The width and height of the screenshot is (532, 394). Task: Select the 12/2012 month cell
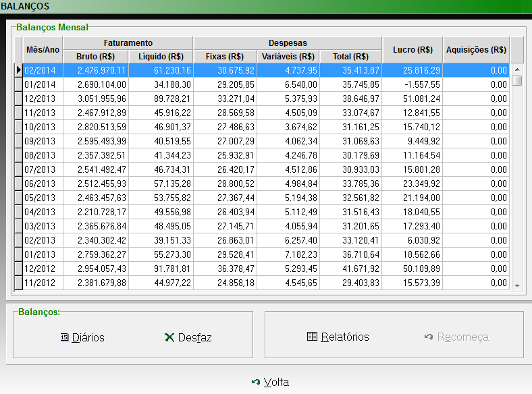pyautogui.click(x=43, y=269)
